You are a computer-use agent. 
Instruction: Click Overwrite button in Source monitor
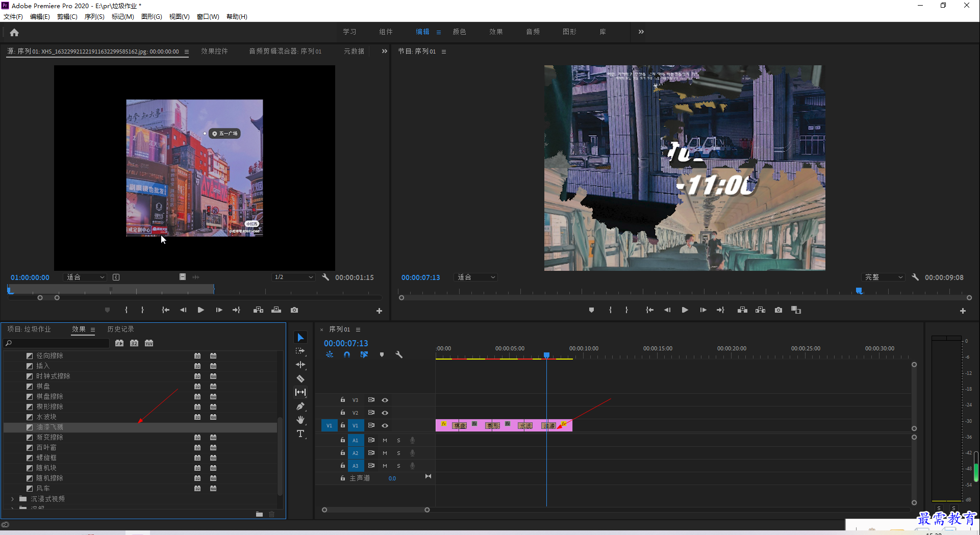click(x=276, y=310)
